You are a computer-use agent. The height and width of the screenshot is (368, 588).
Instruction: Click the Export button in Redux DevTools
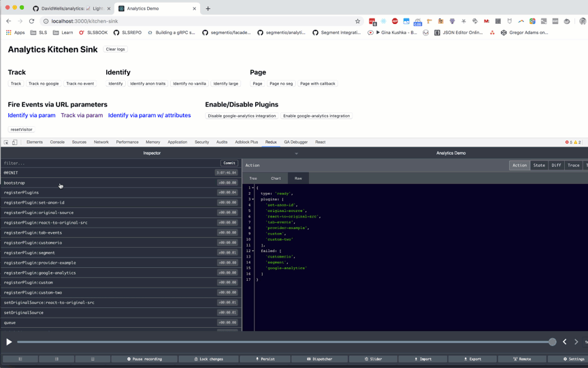472,359
